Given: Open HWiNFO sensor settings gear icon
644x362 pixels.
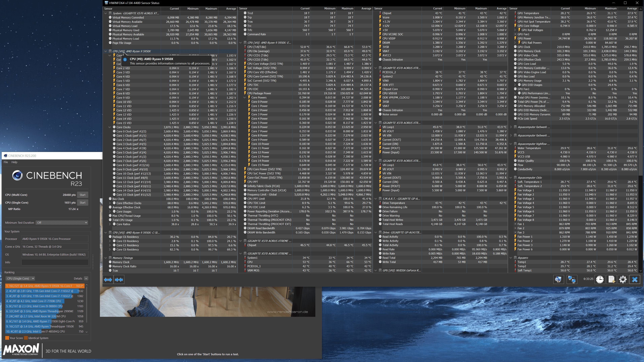Looking at the screenshot, I should coord(623,279).
